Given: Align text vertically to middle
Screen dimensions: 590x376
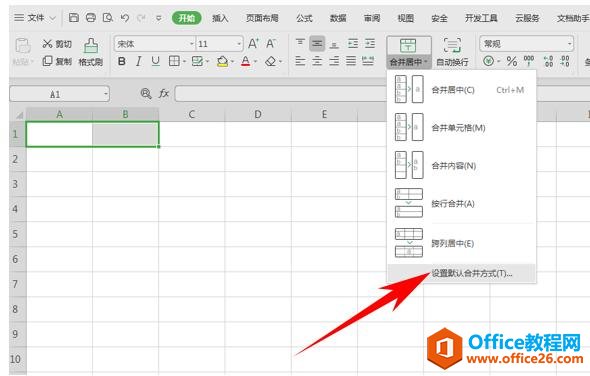Looking at the screenshot, I should [x=317, y=44].
